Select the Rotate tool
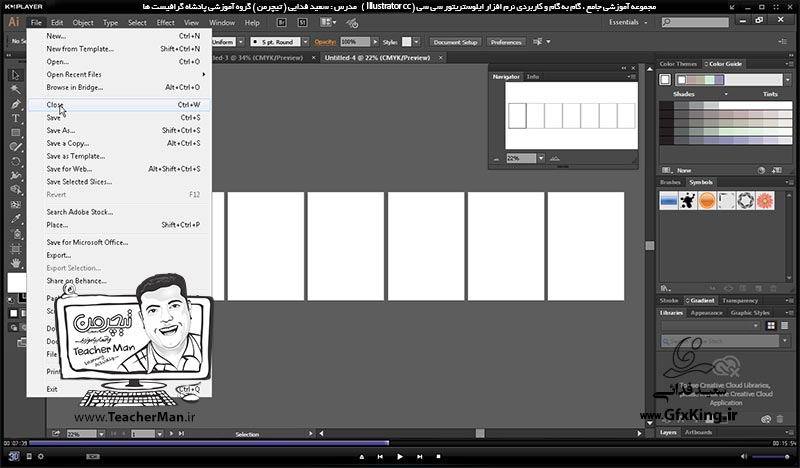 (x=16, y=161)
